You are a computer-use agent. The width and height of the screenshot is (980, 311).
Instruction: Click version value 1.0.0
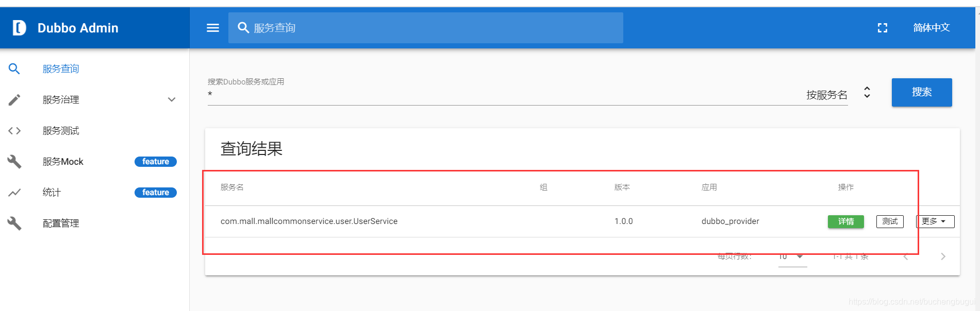click(624, 221)
